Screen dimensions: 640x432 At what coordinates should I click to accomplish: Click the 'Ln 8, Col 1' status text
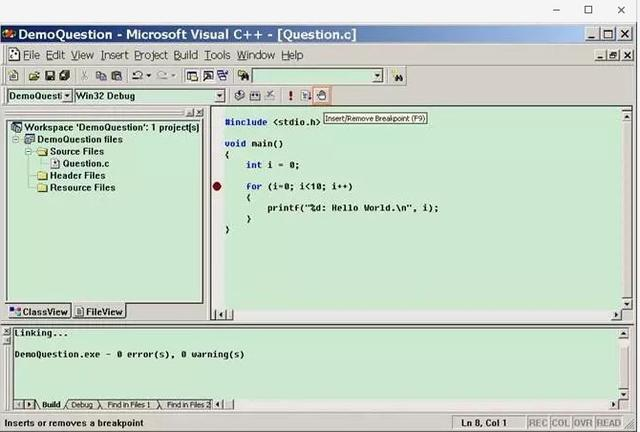[484, 423]
